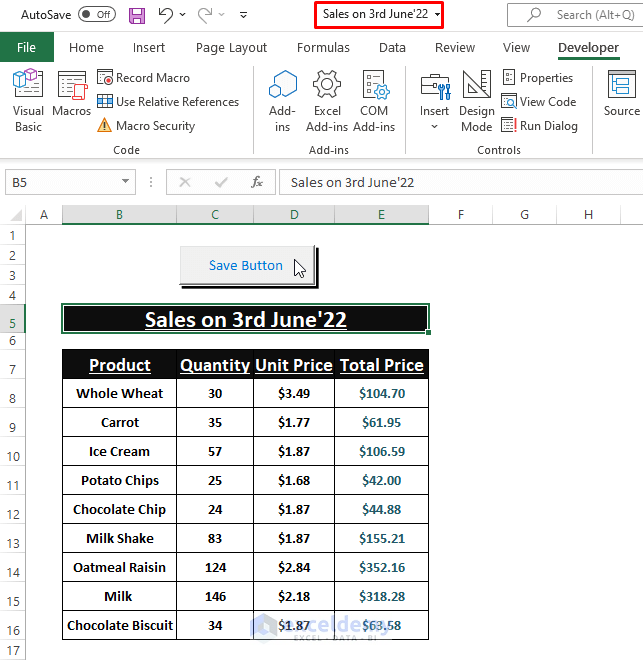The width and height of the screenshot is (643, 660).
Task: Select the Developer tab
Action: coord(588,48)
